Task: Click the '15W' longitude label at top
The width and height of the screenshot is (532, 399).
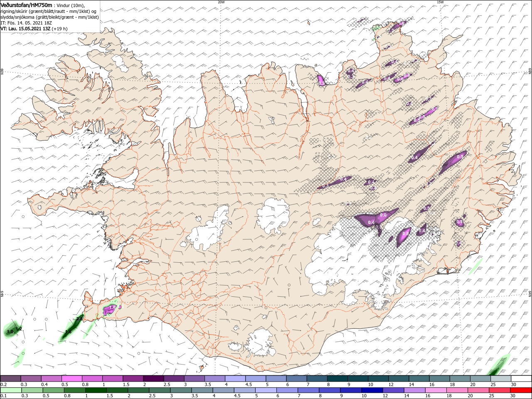Action: (x=441, y=2)
